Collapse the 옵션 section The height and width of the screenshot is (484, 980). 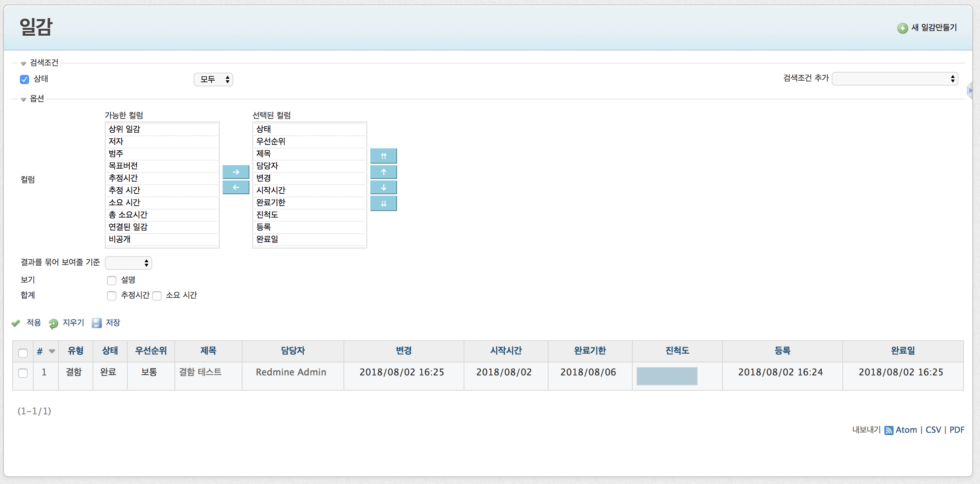37,99
